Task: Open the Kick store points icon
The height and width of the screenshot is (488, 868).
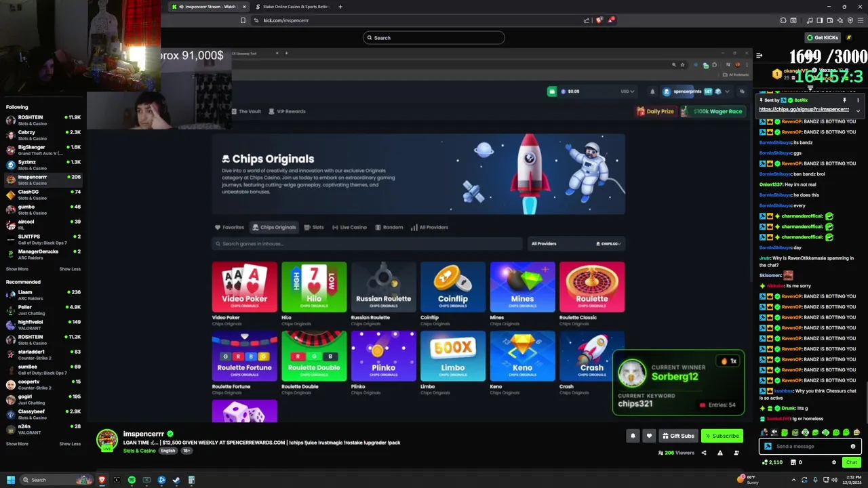Action: tap(793, 462)
